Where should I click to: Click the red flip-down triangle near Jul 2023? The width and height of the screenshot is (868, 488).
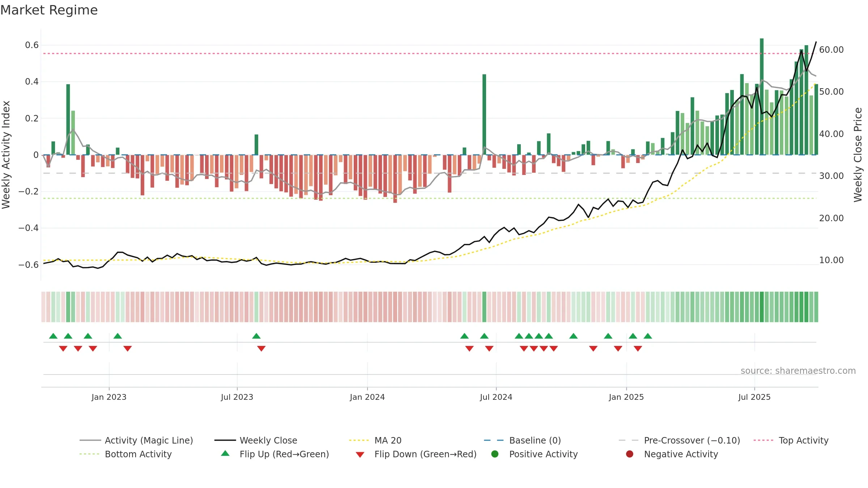click(x=261, y=348)
